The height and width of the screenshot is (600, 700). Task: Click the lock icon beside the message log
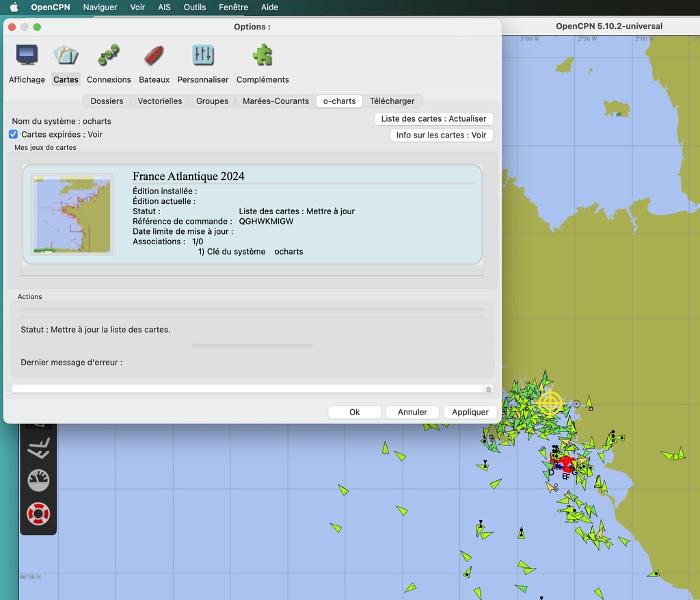(489, 389)
